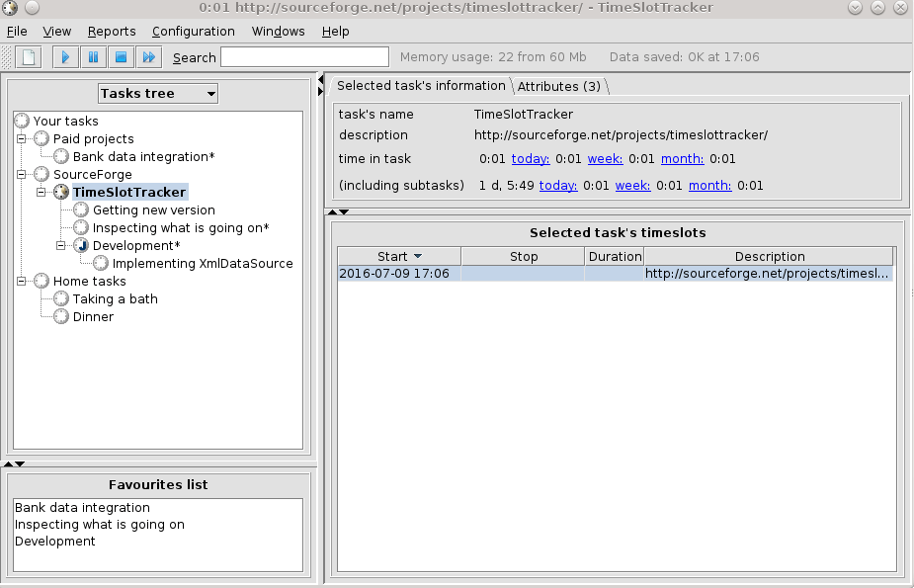This screenshot has height=588, width=914.
Task: Collapse the SourceForge tree node
Action: (x=22, y=174)
